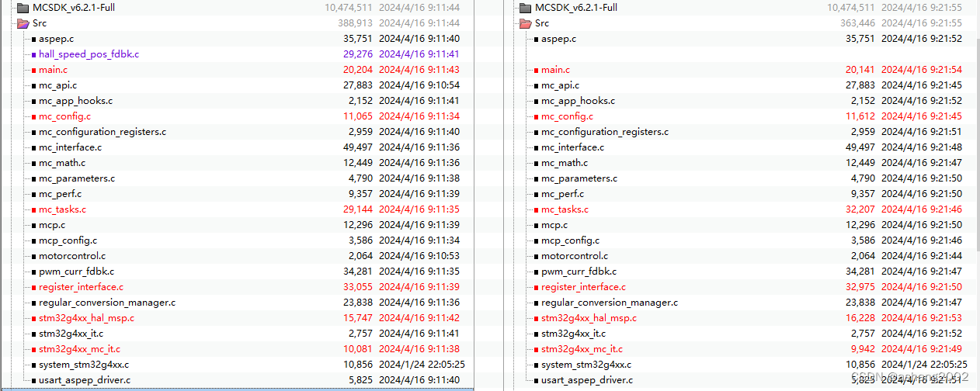
Task: Click size value 15,747 for left stm32g4xx_hal_msp.c
Action: pyautogui.click(x=358, y=318)
